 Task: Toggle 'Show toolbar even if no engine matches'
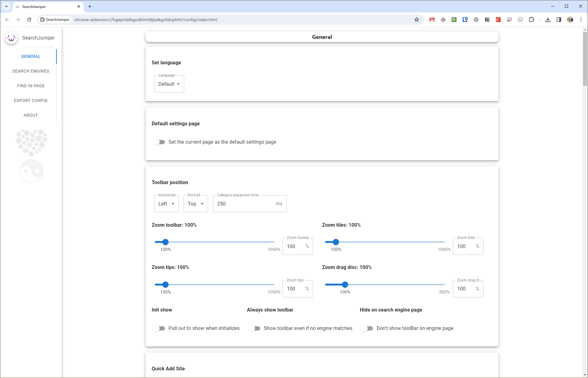[x=255, y=328]
